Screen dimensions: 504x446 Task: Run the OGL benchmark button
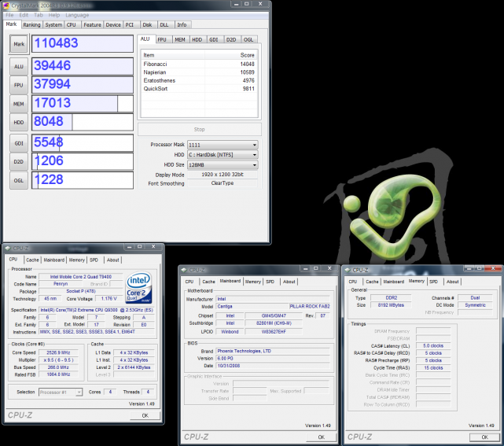[19, 180]
